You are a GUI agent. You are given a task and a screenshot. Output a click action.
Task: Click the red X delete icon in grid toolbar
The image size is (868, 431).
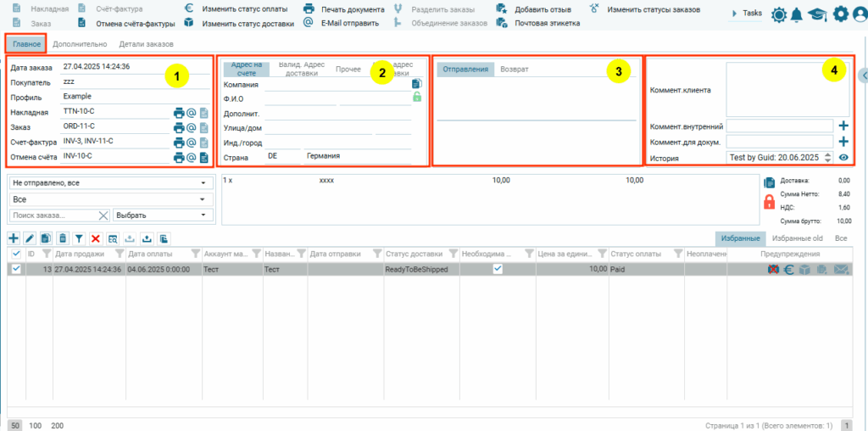click(96, 239)
